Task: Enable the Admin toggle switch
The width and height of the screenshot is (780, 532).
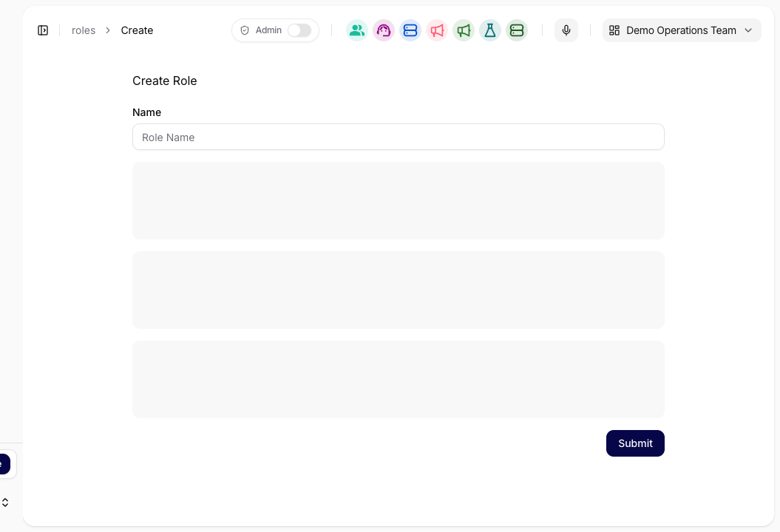Action: [x=299, y=30]
